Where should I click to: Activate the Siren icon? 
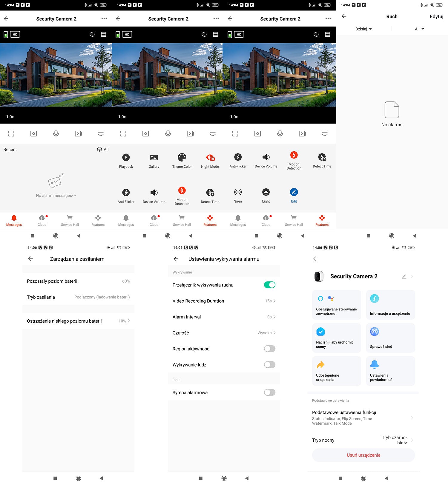[238, 192]
